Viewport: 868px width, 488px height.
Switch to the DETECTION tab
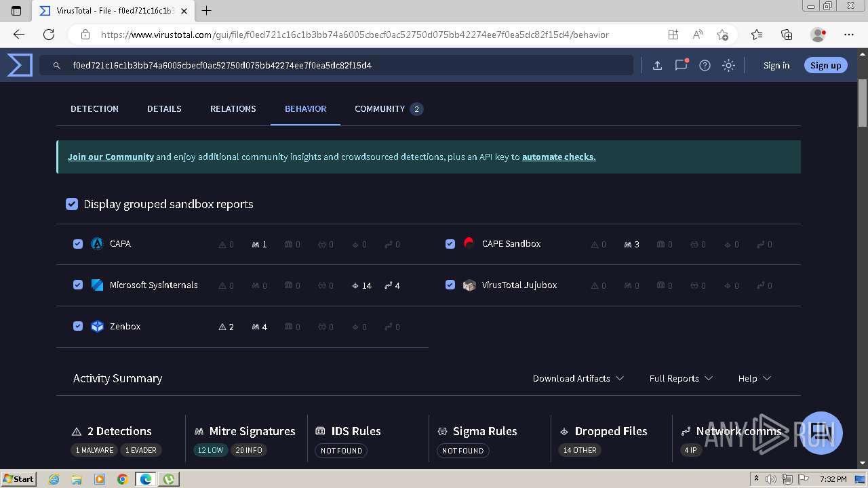pos(94,108)
